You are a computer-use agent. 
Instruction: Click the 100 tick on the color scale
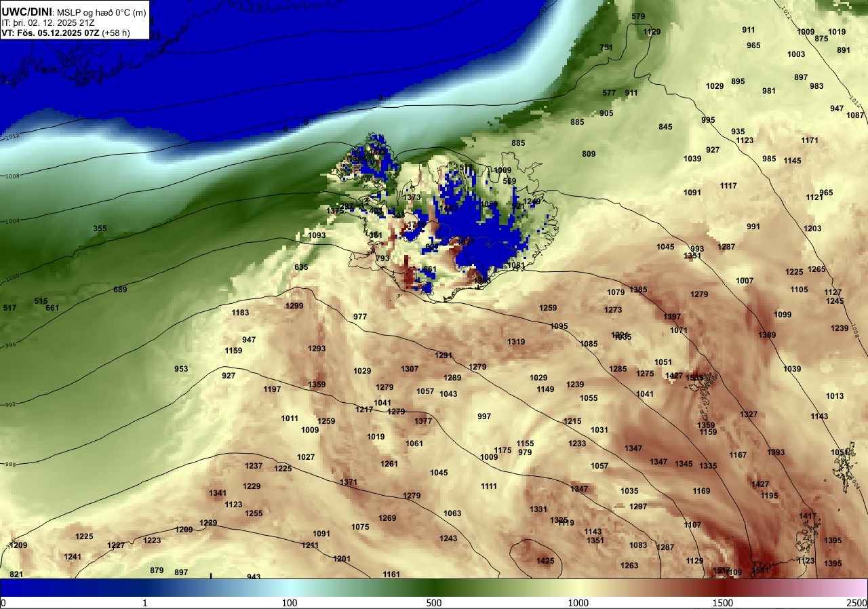(x=290, y=603)
